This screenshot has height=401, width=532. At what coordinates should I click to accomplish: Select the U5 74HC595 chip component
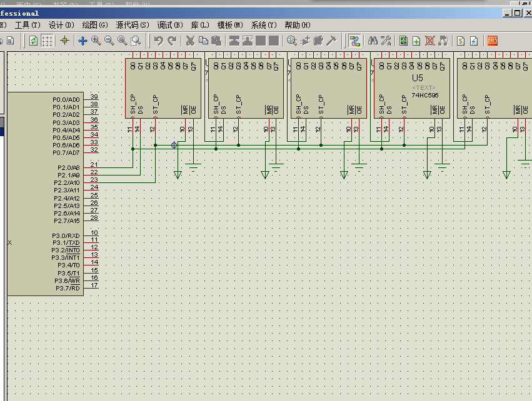click(412, 89)
